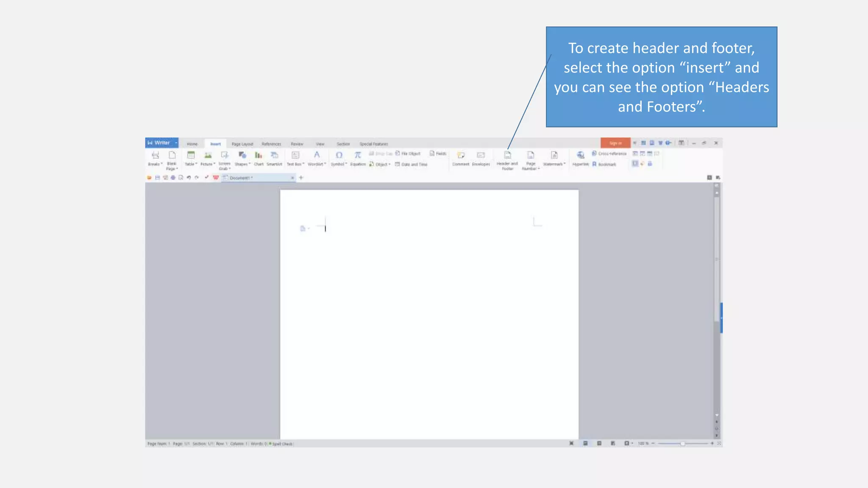Viewport: 868px width, 488px height.
Task: Click the Bookmark button
Action: click(x=604, y=164)
